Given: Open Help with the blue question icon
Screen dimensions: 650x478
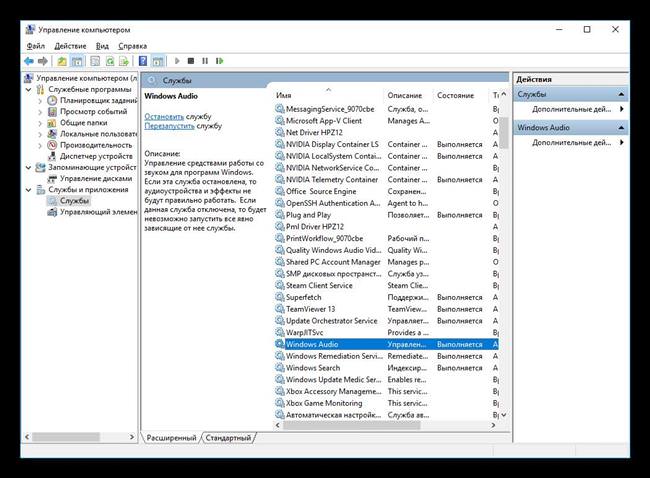Looking at the screenshot, I should [143, 61].
